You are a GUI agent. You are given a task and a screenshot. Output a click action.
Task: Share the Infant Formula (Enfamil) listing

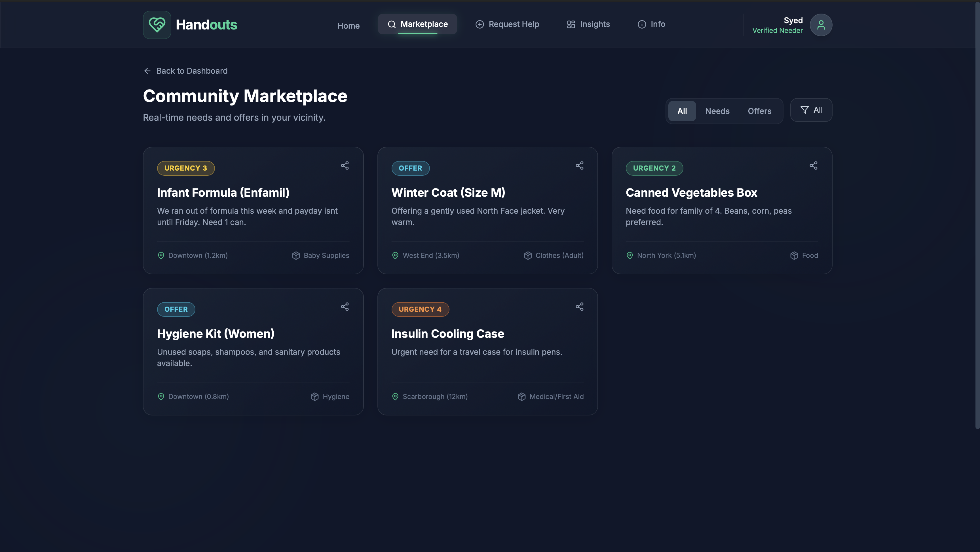(x=345, y=165)
